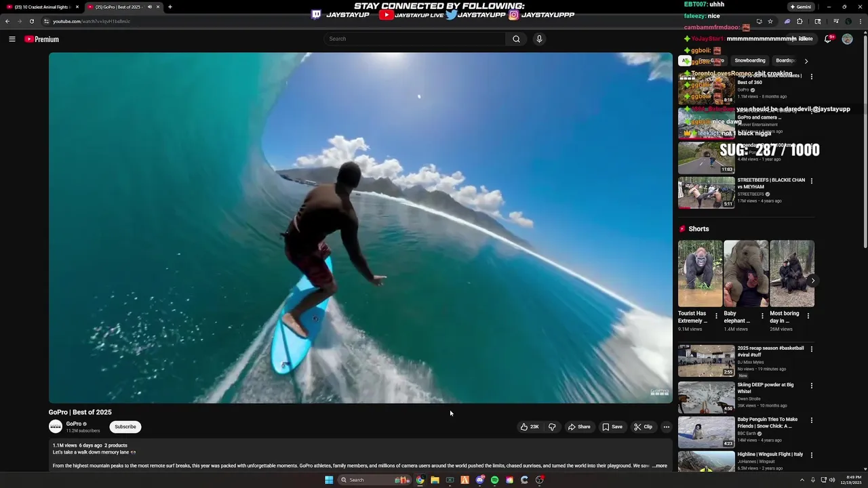Open Best of 360 video thumbnail

pyautogui.click(x=707, y=88)
